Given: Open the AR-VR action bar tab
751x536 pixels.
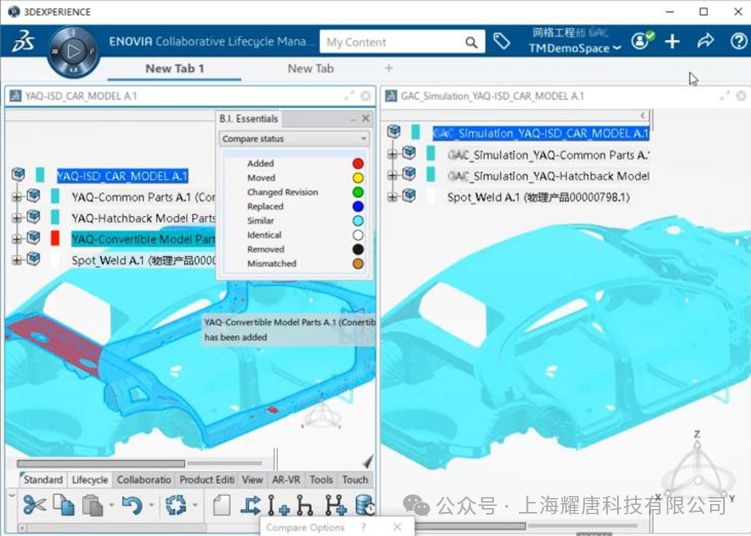Looking at the screenshot, I should pos(286,479).
